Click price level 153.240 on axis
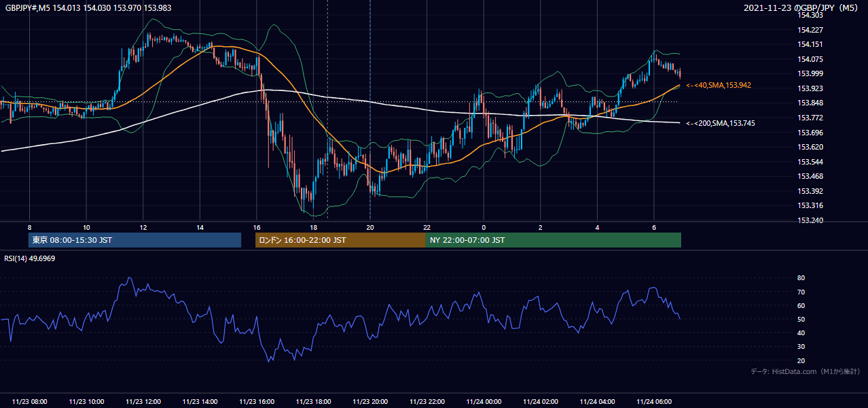868x408 pixels. pyautogui.click(x=810, y=220)
